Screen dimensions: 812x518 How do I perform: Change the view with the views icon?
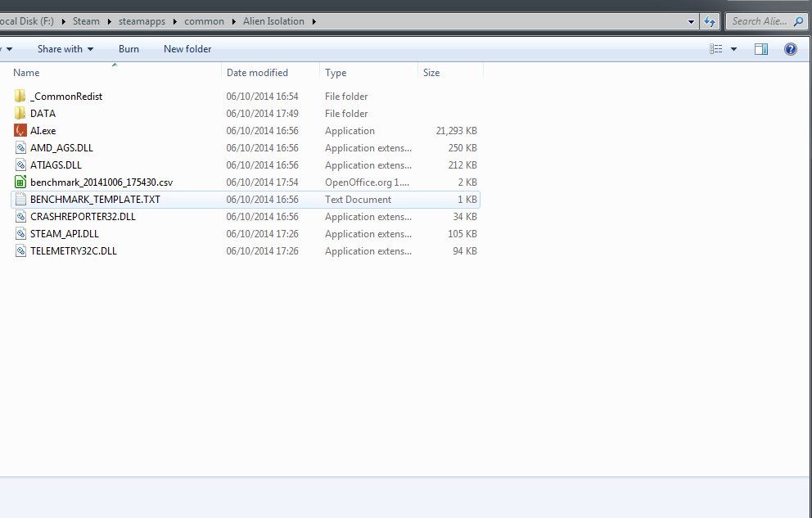click(x=715, y=49)
